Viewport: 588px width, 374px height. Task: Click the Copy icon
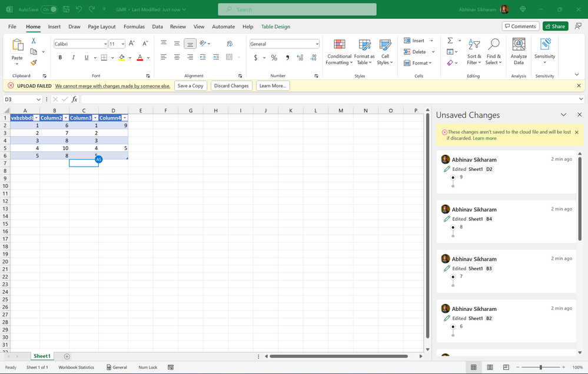tap(34, 51)
